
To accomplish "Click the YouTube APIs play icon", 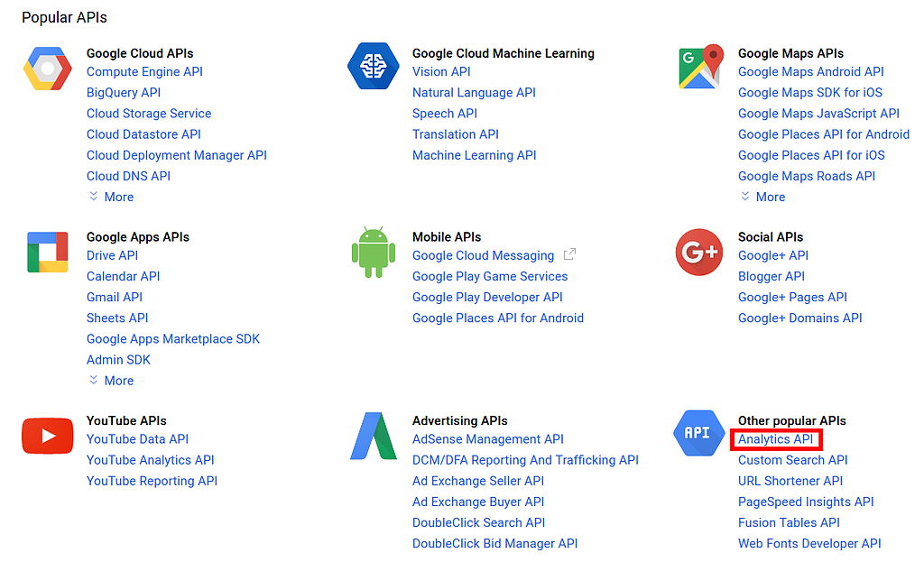I will pos(47,437).
